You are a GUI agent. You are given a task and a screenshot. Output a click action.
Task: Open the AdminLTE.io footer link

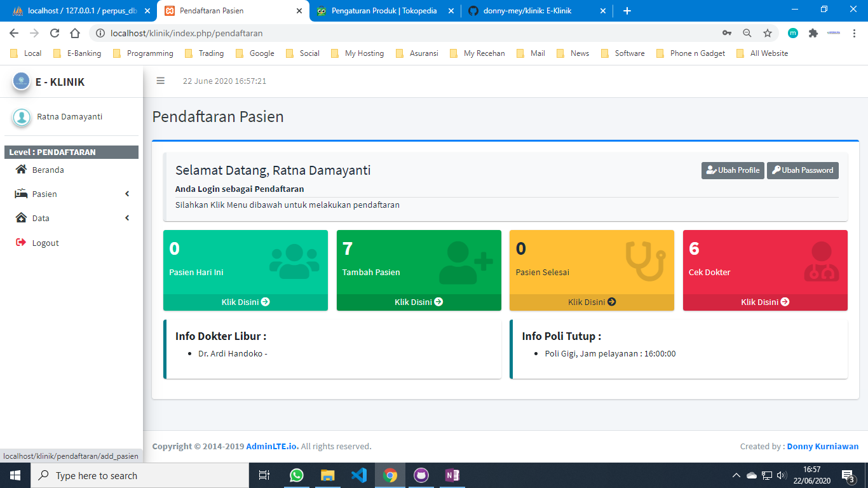272,446
